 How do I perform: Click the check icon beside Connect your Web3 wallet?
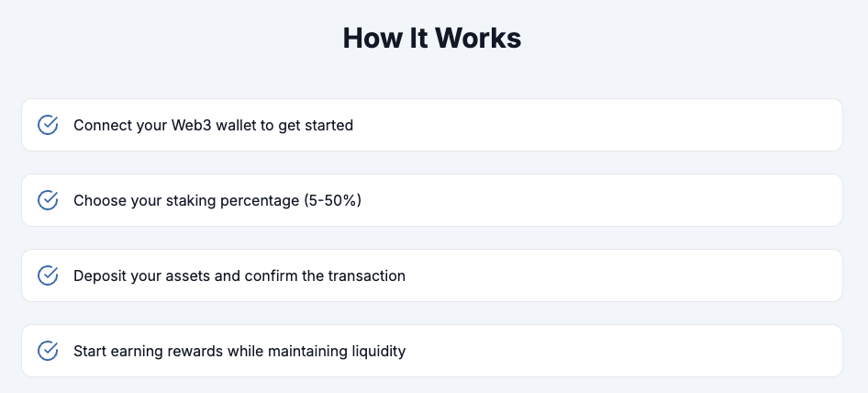click(48, 125)
